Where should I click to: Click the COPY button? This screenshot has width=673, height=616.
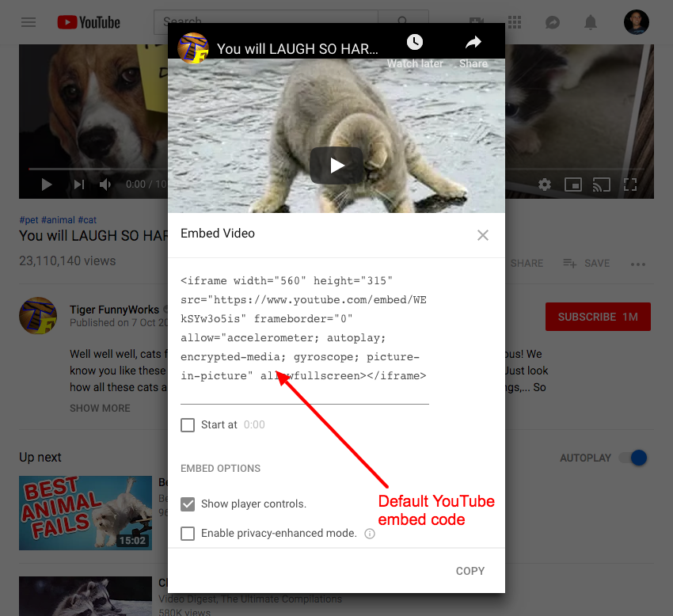[x=470, y=571]
